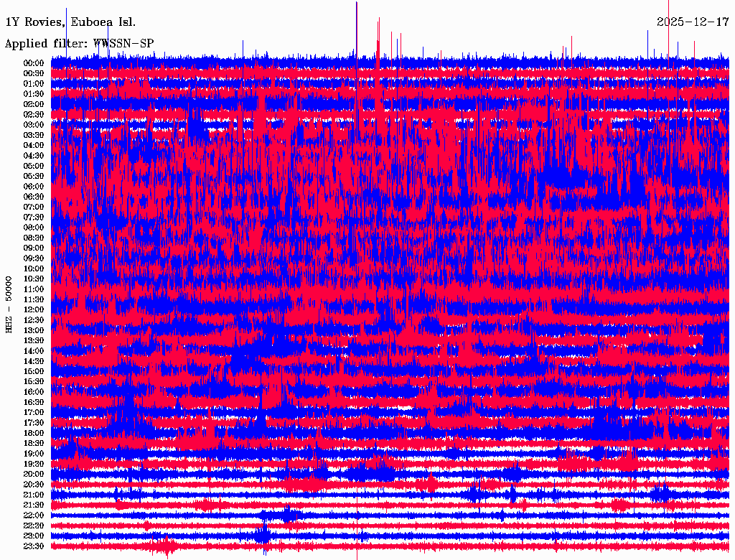Select the 04:00 time label
735x560 pixels.
click(34, 146)
